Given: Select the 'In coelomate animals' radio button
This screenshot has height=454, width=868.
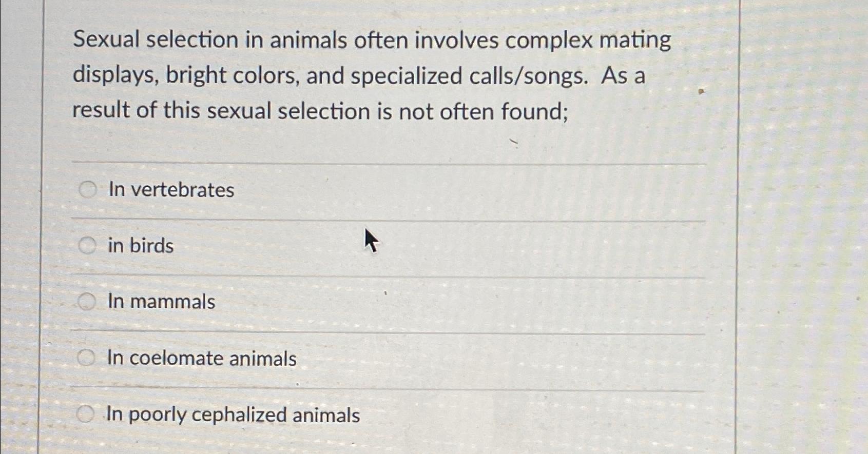Looking at the screenshot, I should coord(86,359).
